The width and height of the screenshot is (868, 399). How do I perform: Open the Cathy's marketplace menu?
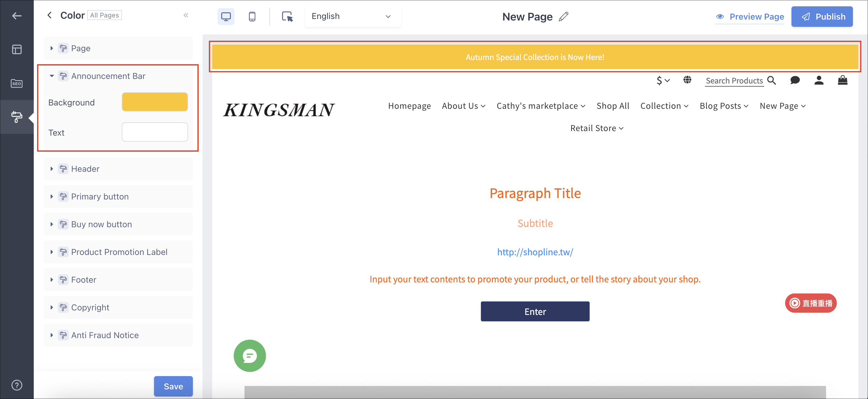(541, 106)
